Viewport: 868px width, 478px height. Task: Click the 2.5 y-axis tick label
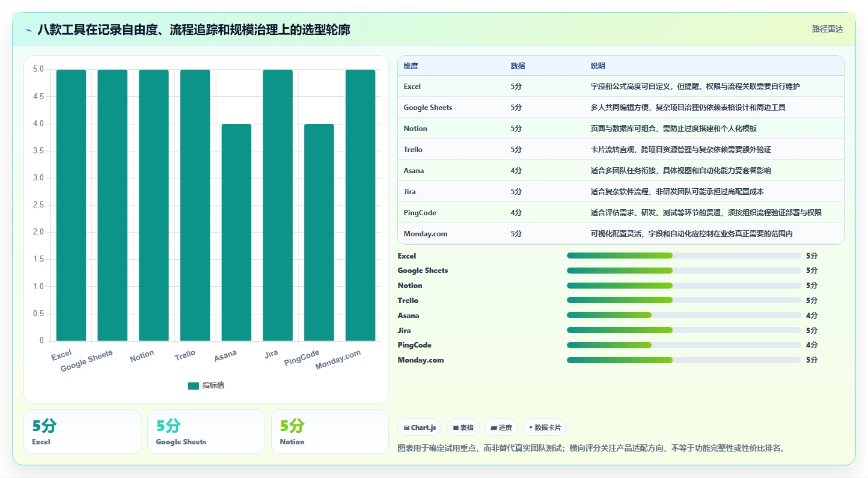coord(38,205)
